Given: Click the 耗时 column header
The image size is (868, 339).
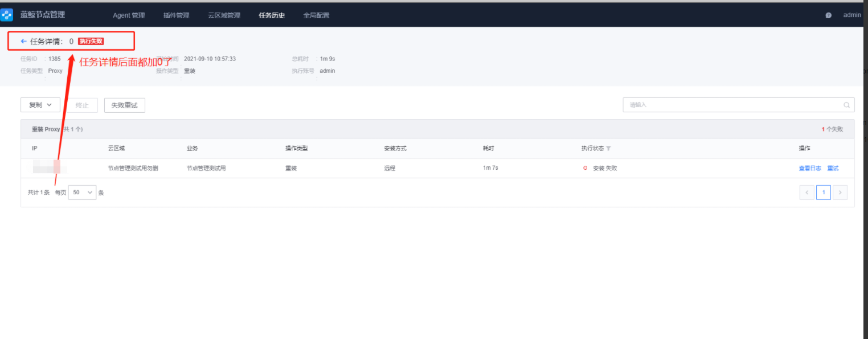Looking at the screenshot, I should point(488,149).
